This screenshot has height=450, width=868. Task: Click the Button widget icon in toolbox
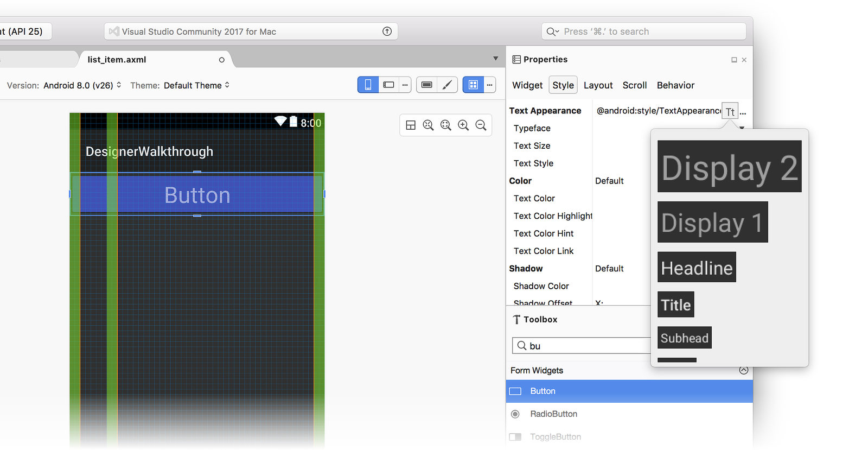click(x=515, y=391)
